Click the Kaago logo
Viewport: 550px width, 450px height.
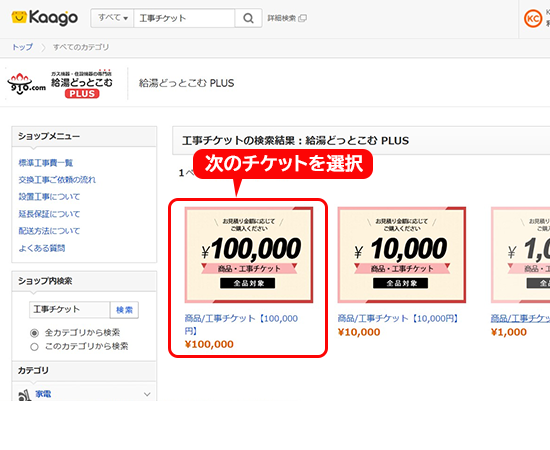tap(45, 18)
